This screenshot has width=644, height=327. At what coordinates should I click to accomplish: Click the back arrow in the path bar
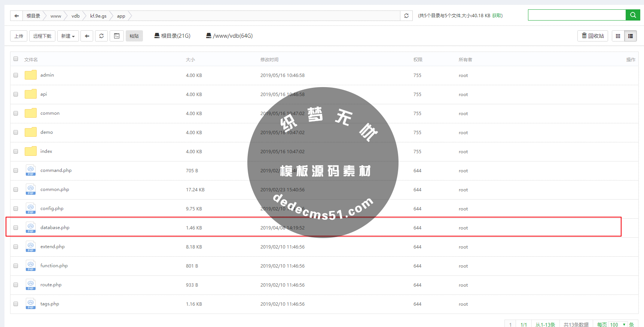(16, 16)
